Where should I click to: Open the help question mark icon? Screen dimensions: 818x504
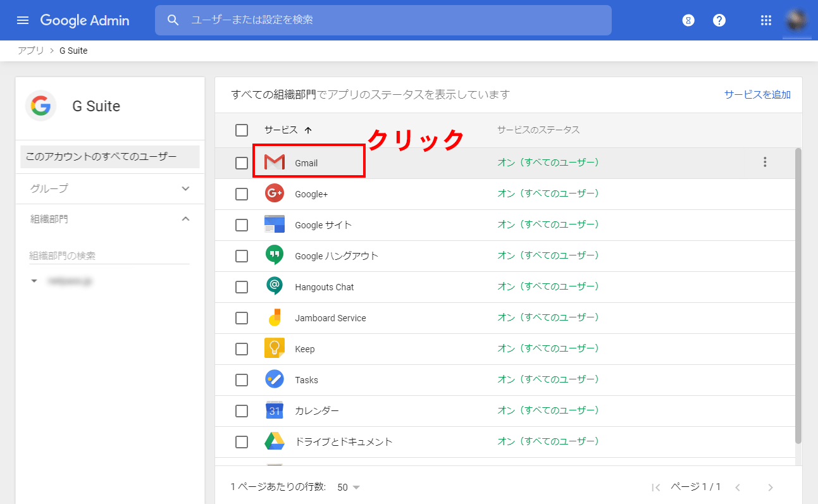point(719,20)
